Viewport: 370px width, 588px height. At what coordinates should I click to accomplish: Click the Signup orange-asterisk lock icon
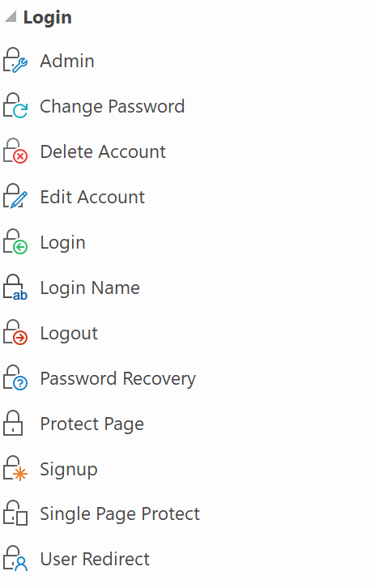point(15,469)
